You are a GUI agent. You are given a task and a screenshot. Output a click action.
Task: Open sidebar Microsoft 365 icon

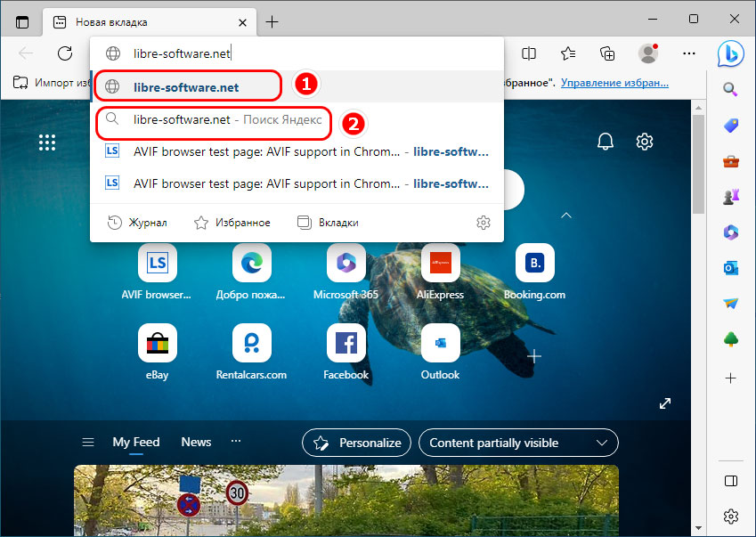730,232
